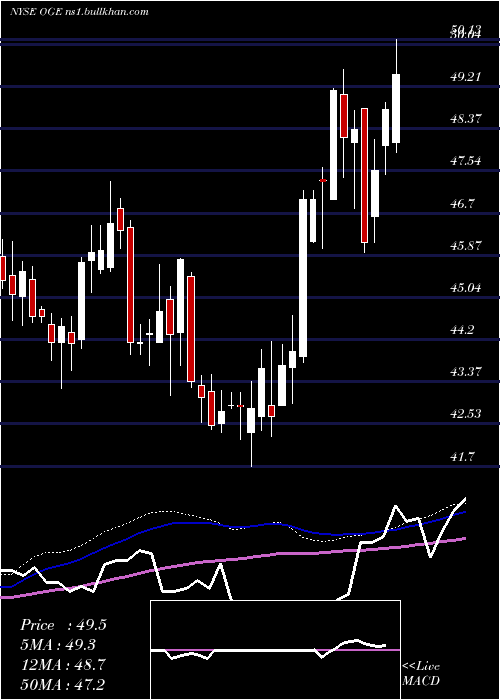Click the 50MA : 47.2 value
Screen dimensions: 500x700
62,684
